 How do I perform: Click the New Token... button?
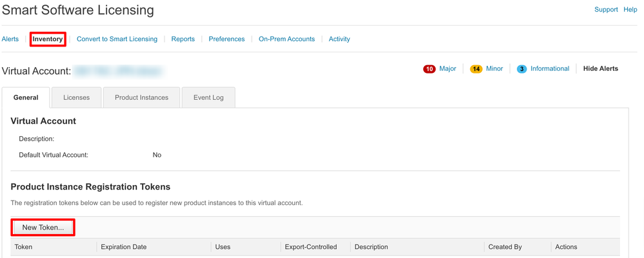(43, 228)
